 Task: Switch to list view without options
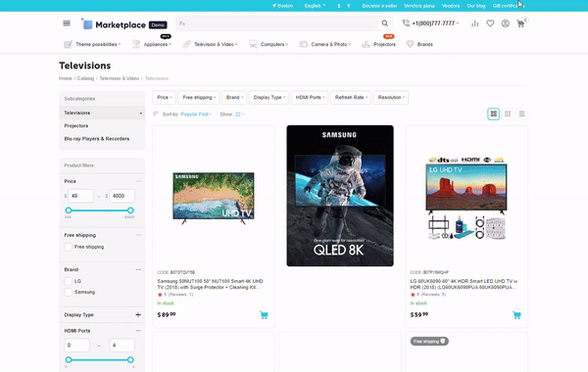tap(508, 114)
